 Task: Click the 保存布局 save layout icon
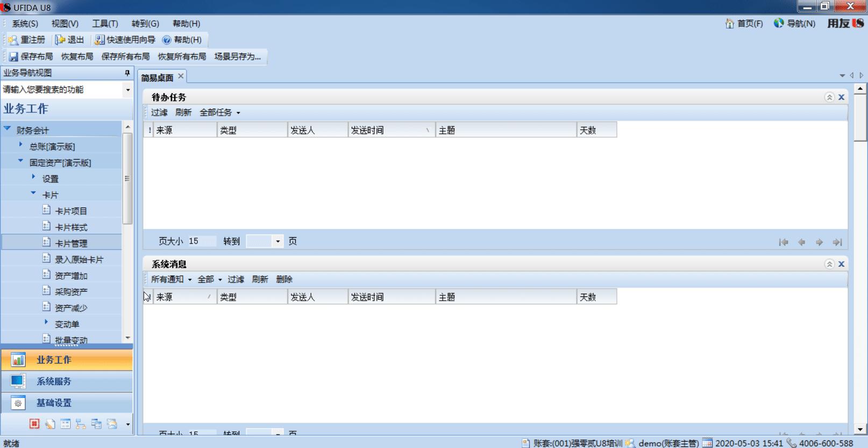[14, 56]
